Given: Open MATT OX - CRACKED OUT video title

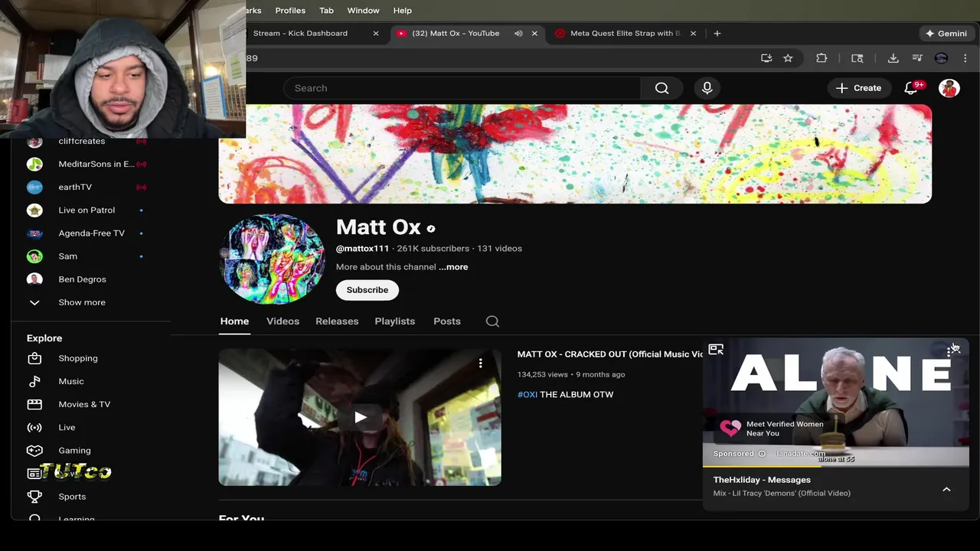Looking at the screenshot, I should click(x=609, y=354).
